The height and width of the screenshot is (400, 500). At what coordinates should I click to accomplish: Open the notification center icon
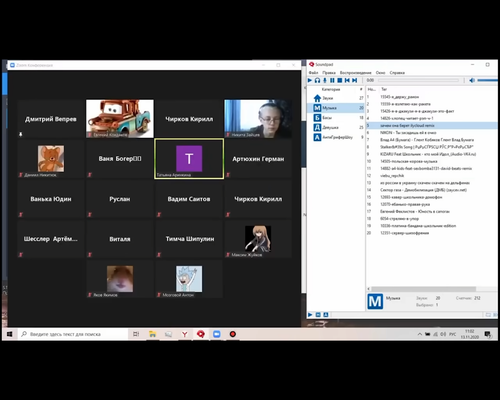[487, 334]
